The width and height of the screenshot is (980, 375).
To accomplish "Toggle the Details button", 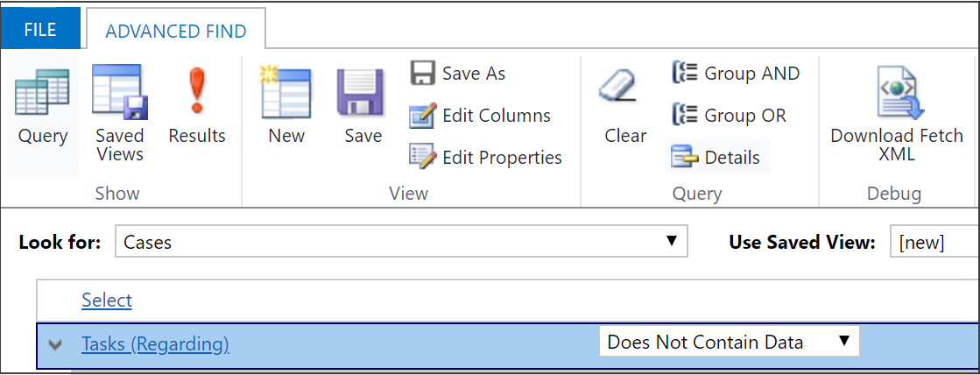I will 716,158.
